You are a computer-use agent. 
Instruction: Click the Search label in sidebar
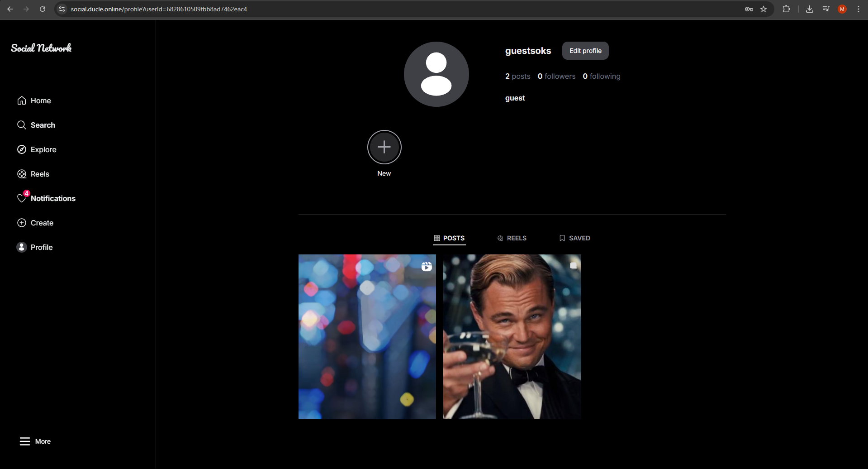pyautogui.click(x=43, y=125)
